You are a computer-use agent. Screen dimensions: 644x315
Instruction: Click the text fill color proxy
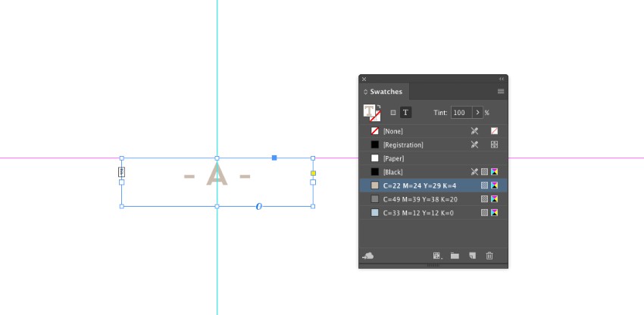pos(369,111)
